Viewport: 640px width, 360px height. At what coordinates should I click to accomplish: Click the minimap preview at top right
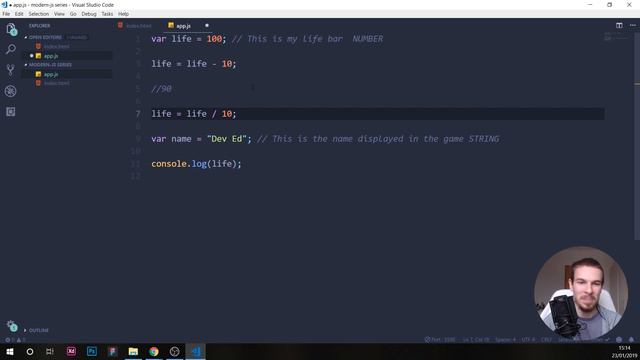616,38
